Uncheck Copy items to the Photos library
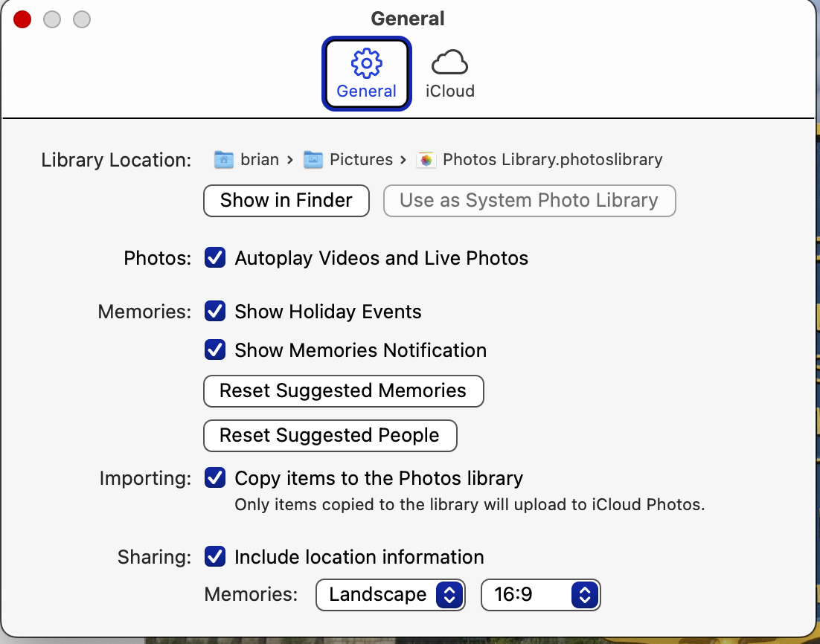 215,478
